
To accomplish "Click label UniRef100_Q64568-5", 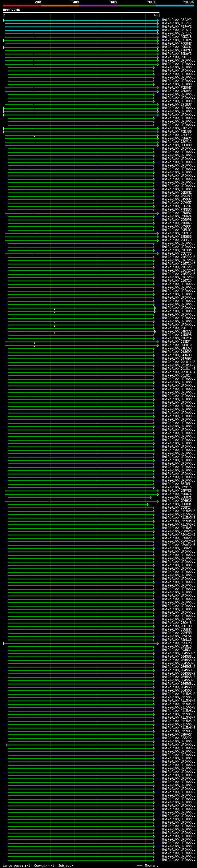I will coord(179,653).
